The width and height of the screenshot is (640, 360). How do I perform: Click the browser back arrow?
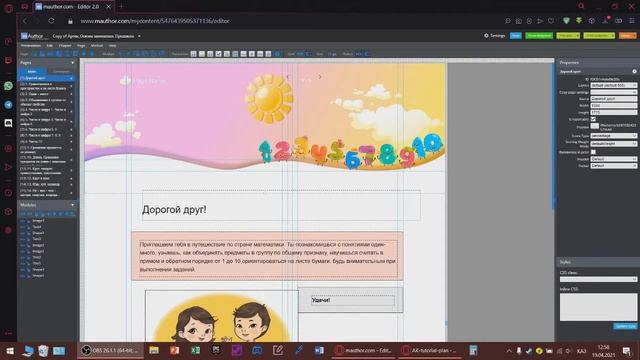tap(24, 21)
